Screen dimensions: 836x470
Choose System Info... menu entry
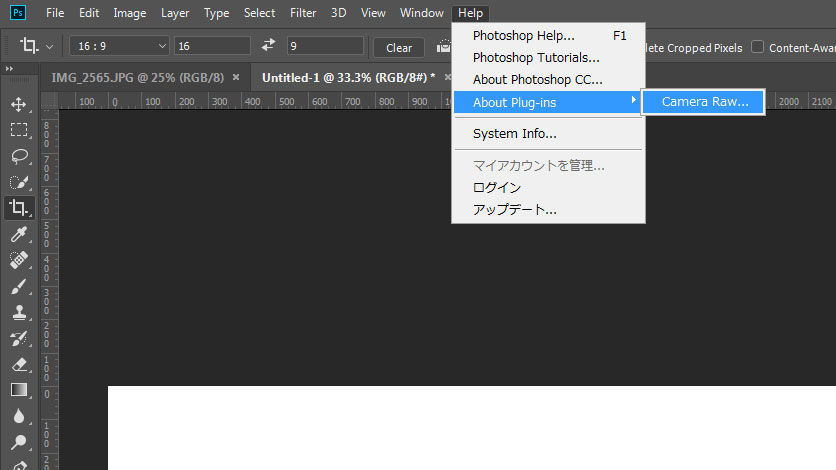tap(549, 134)
